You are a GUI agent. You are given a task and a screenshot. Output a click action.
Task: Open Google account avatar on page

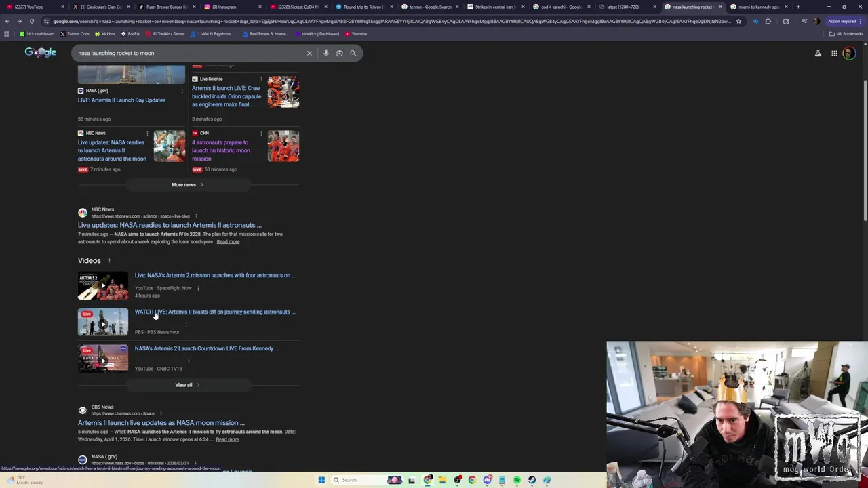[x=849, y=53]
